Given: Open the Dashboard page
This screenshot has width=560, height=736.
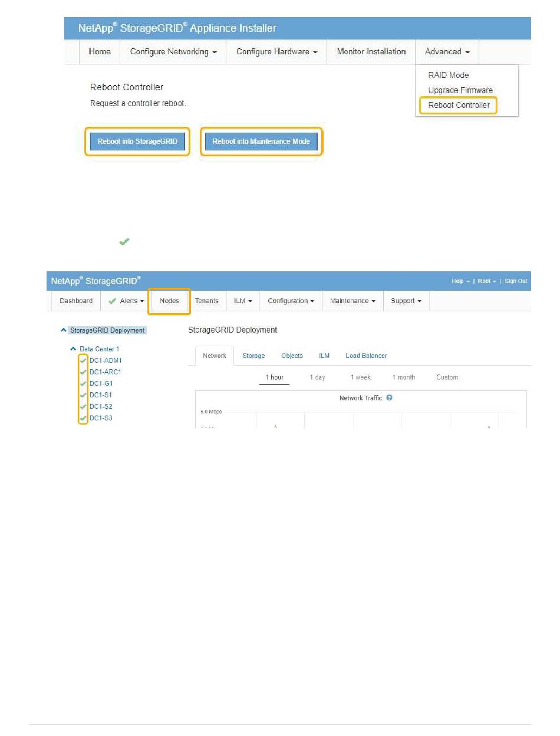Looking at the screenshot, I should [x=76, y=301].
